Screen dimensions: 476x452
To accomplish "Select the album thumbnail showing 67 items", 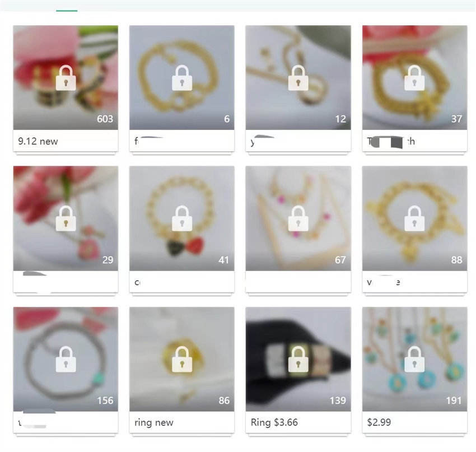I will click(298, 218).
